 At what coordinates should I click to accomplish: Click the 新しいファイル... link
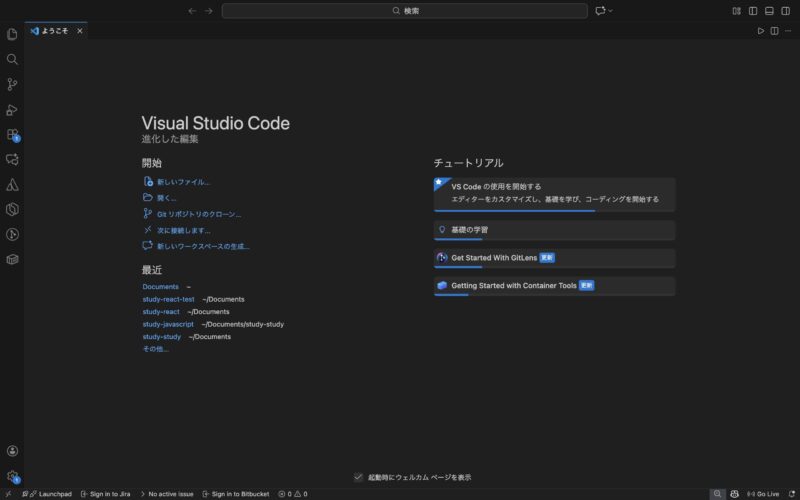(183, 182)
